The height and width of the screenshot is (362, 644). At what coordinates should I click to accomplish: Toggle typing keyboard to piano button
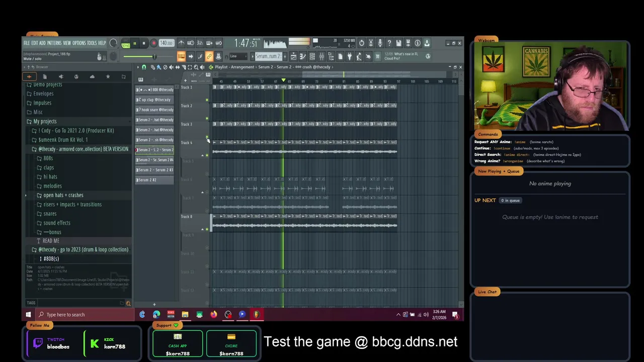[181, 56]
